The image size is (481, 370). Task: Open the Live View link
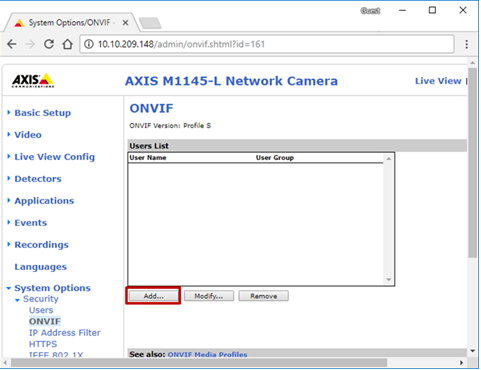438,81
